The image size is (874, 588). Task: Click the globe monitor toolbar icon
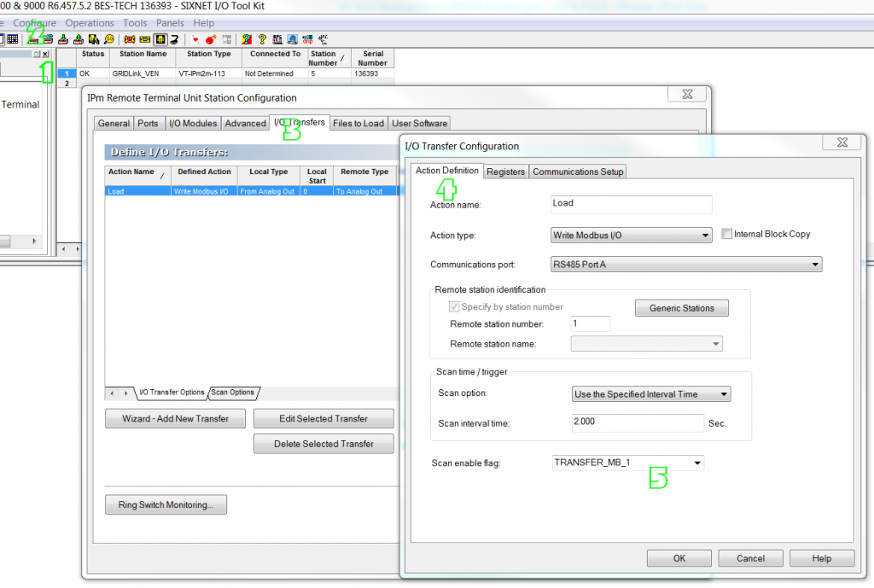point(293,39)
